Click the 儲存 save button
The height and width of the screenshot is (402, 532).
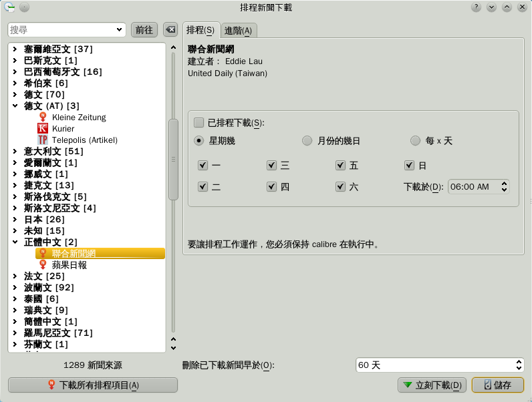click(x=498, y=385)
